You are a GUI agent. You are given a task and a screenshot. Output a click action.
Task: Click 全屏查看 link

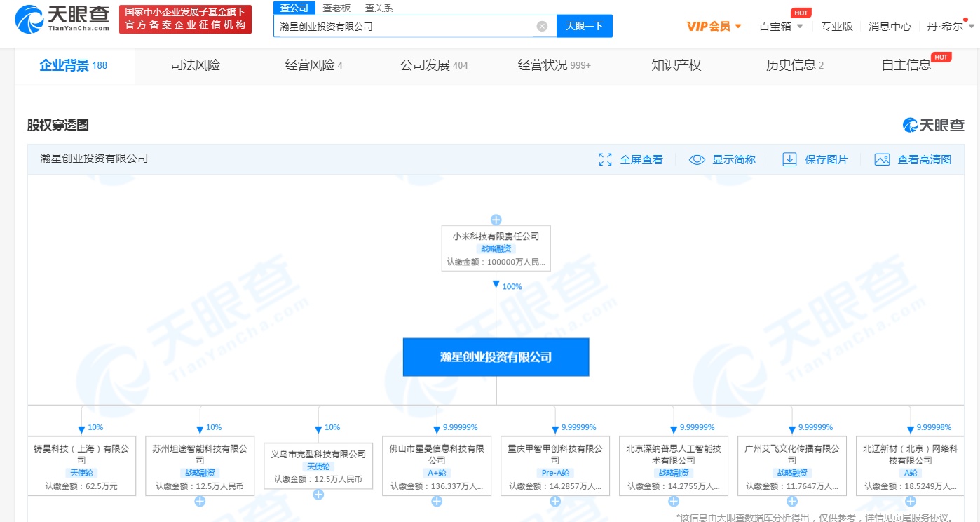click(x=641, y=159)
